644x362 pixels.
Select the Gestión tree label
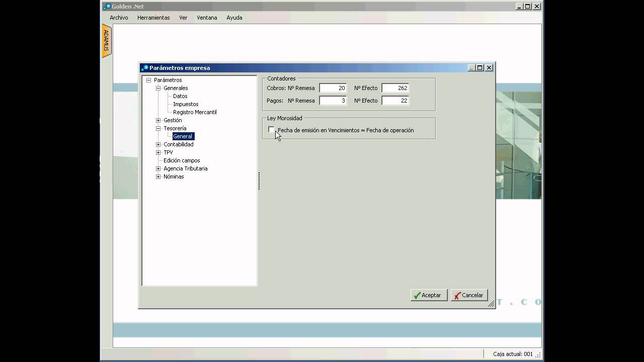pyautogui.click(x=173, y=120)
